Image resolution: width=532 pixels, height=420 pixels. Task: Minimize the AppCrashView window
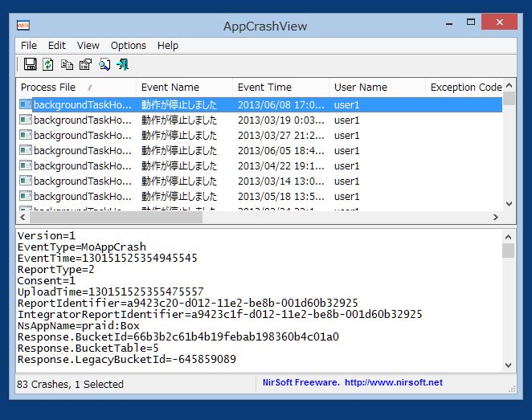[x=449, y=22]
